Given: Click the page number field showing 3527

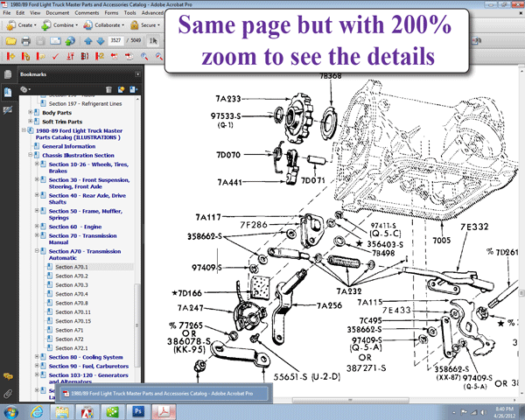Looking at the screenshot, I should [115, 40].
